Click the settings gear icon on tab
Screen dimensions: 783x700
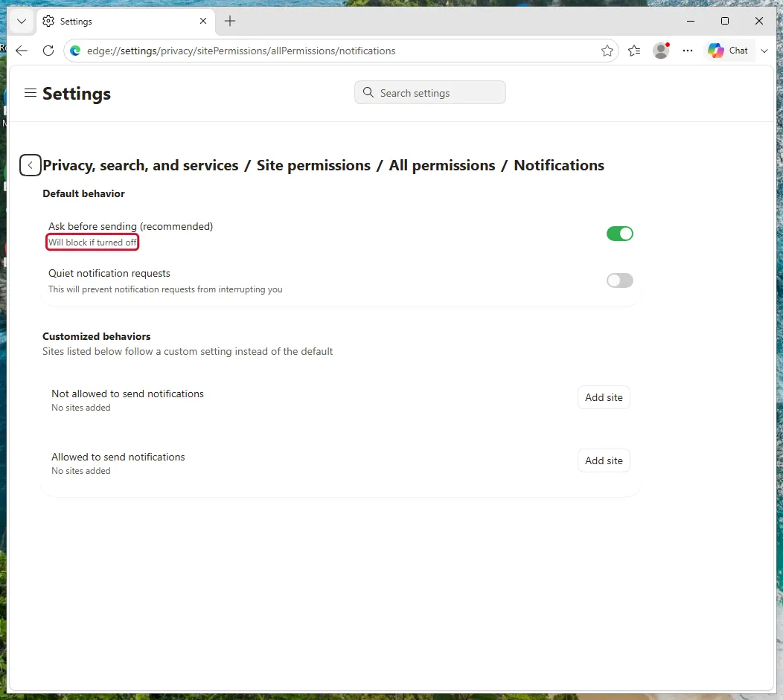(x=48, y=21)
